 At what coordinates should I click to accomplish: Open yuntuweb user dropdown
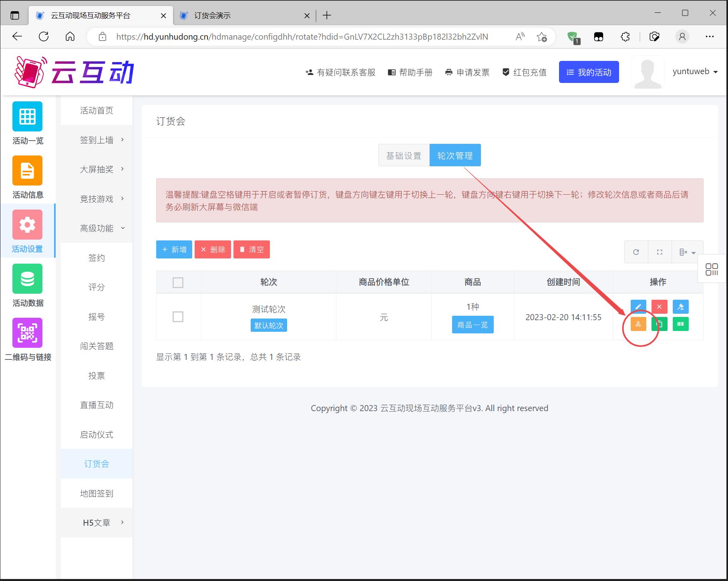pyautogui.click(x=695, y=72)
